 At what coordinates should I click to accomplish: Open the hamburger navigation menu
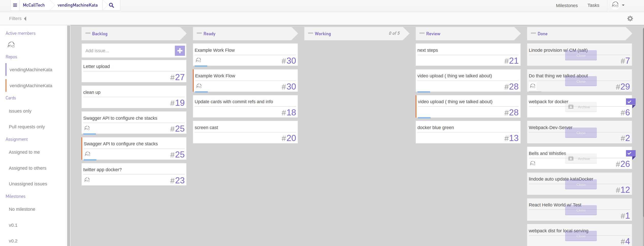[x=15, y=5]
